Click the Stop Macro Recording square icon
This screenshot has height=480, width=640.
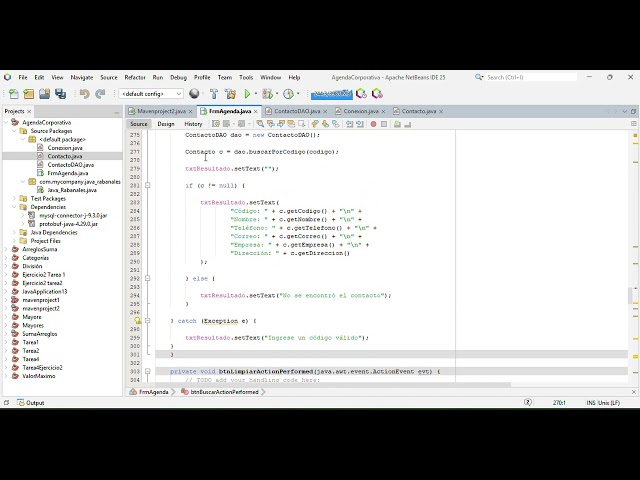pyautogui.click(x=384, y=124)
